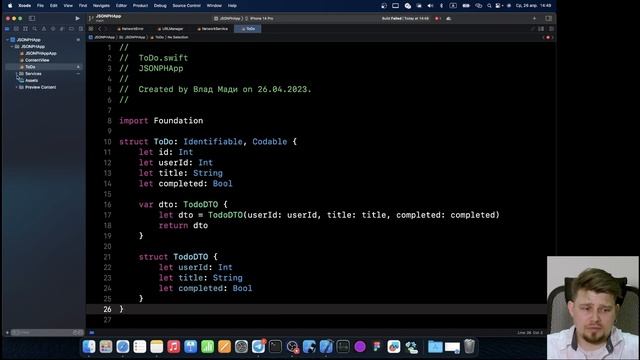The width and height of the screenshot is (640, 360).
Task: Click the source control status in ToDo row
Action: 78,67
